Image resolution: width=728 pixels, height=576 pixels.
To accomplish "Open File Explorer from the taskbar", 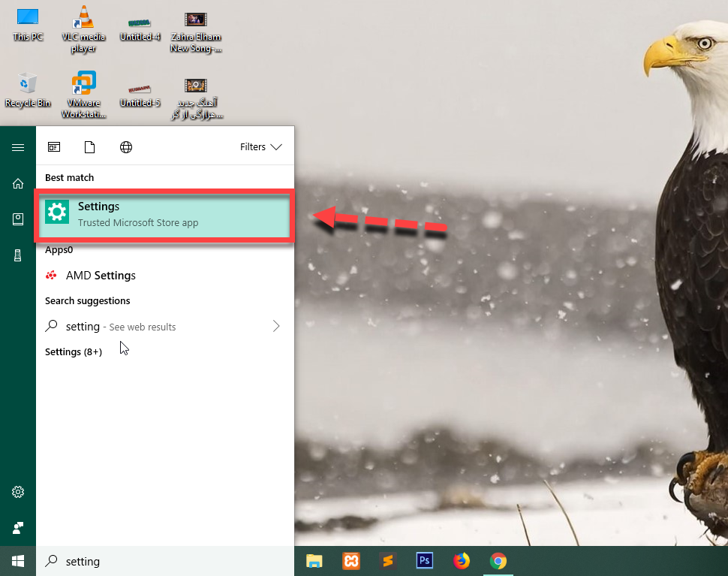I will coord(314,561).
